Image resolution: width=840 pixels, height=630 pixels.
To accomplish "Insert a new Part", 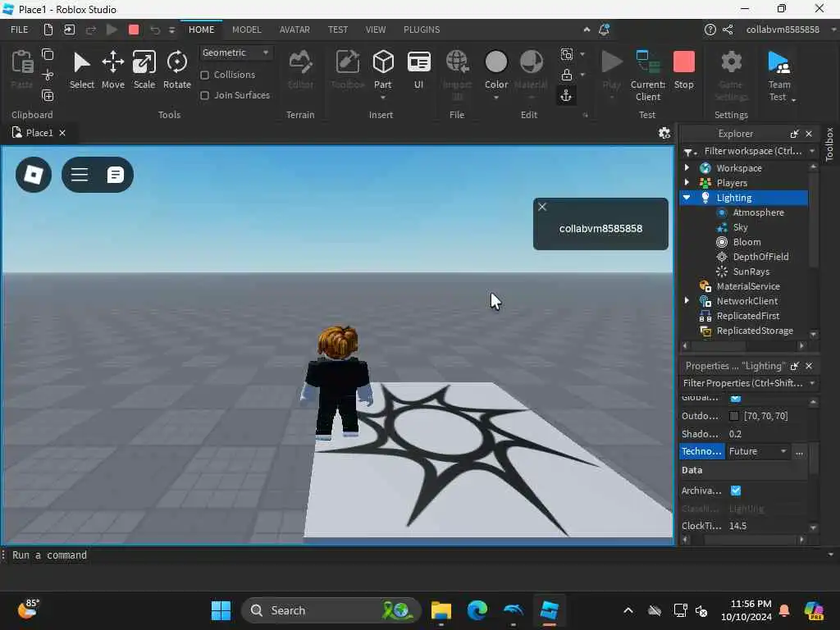I will click(382, 69).
